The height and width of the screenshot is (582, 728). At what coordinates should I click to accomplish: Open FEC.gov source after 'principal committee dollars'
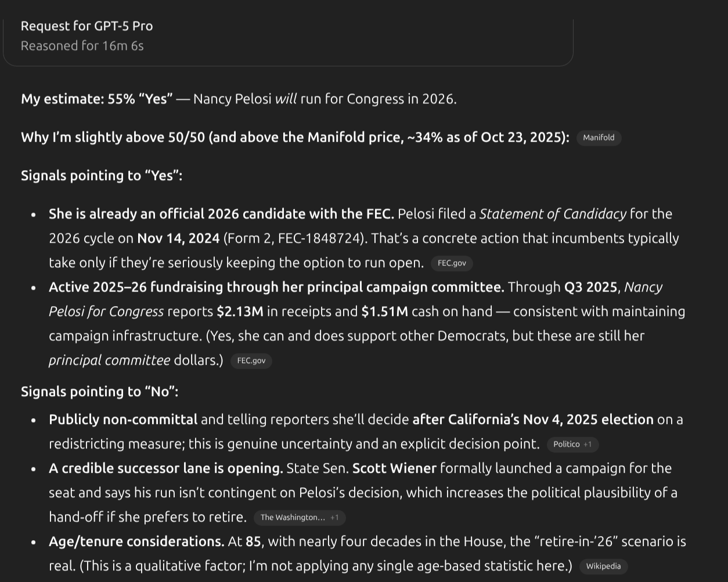click(251, 361)
